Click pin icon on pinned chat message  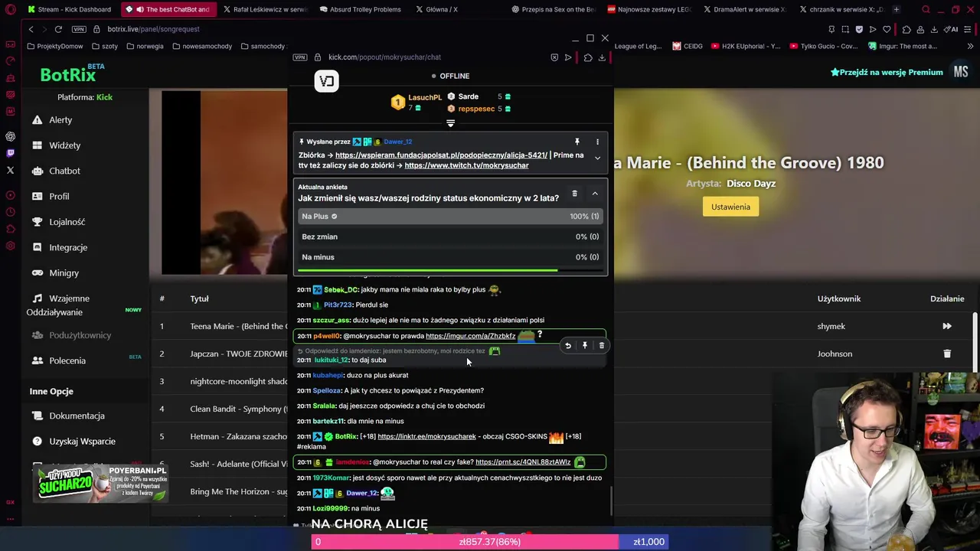pyautogui.click(x=577, y=142)
